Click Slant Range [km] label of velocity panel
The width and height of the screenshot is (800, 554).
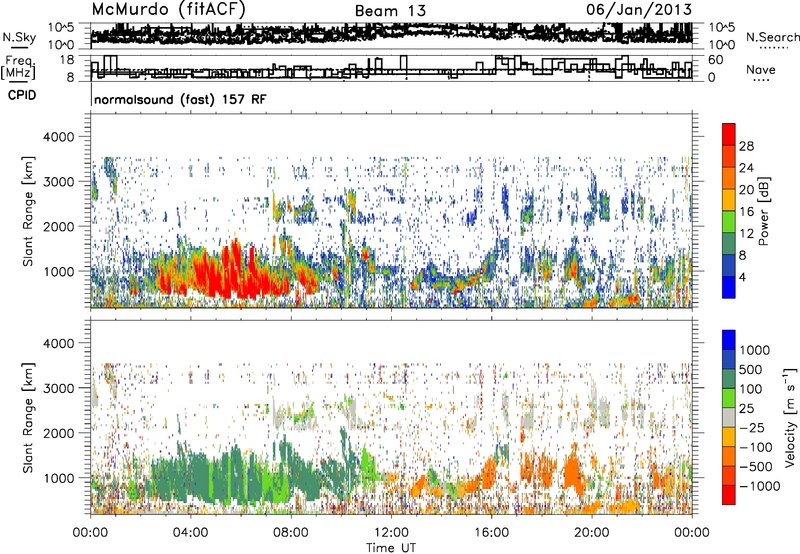pos(28,418)
